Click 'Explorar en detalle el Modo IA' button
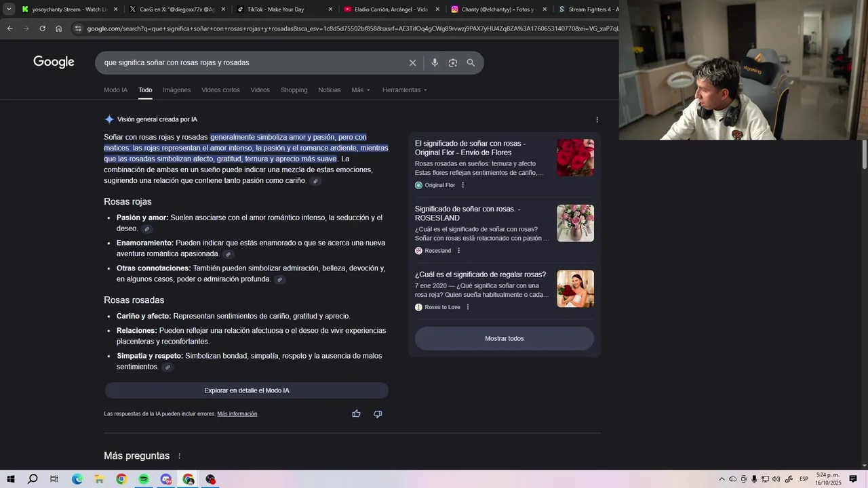Image resolution: width=868 pixels, height=488 pixels. click(246, 390)
